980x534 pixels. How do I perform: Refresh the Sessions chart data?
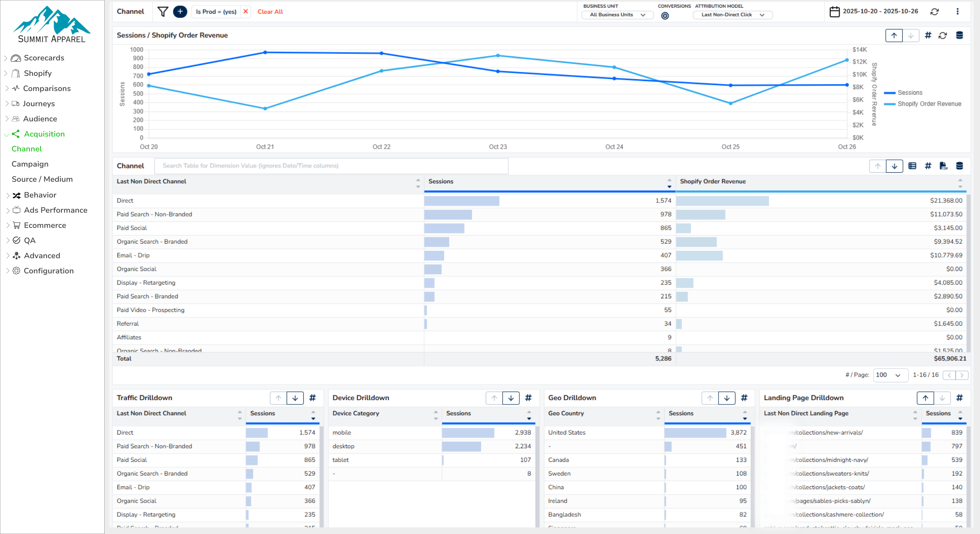tap(943, 35)
